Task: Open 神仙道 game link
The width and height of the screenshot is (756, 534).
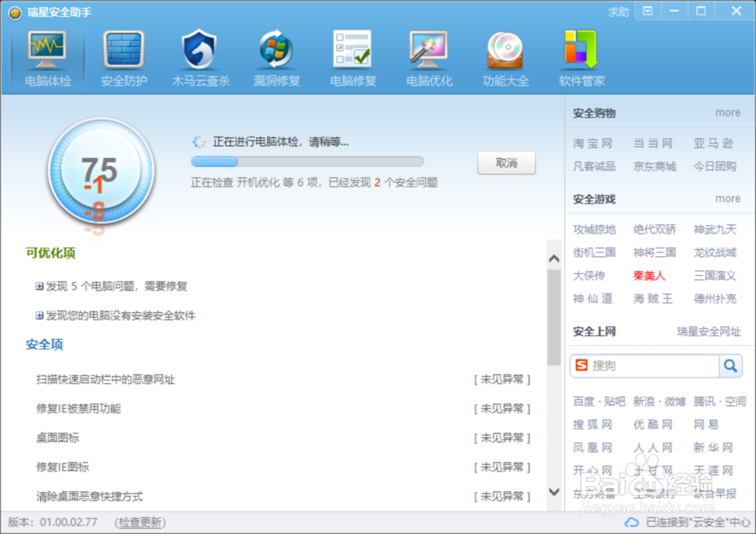Action: tap(593, 298)
